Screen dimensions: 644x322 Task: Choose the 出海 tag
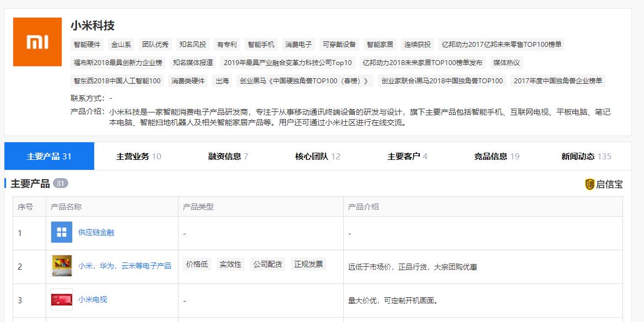222,80
